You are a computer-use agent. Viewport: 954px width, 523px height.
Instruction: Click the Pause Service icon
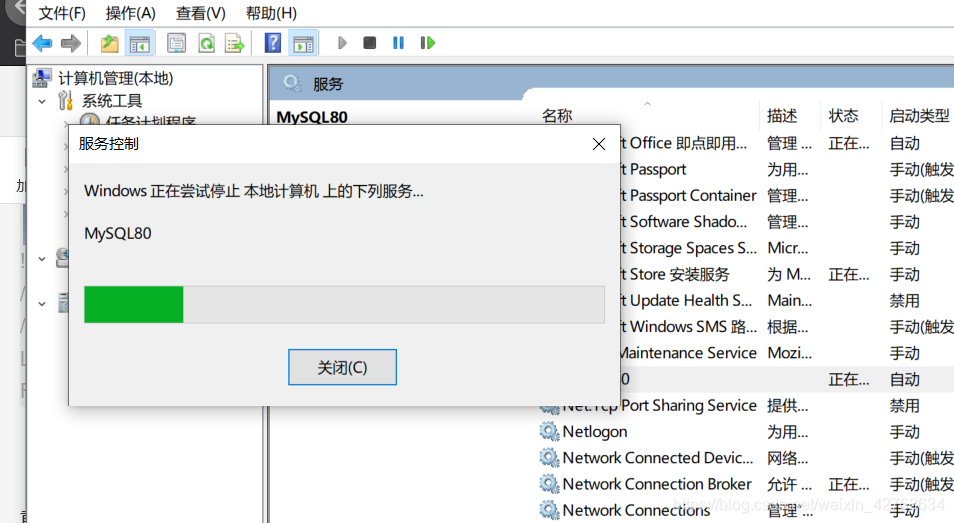pyautogui.click(x=399, y=43)
